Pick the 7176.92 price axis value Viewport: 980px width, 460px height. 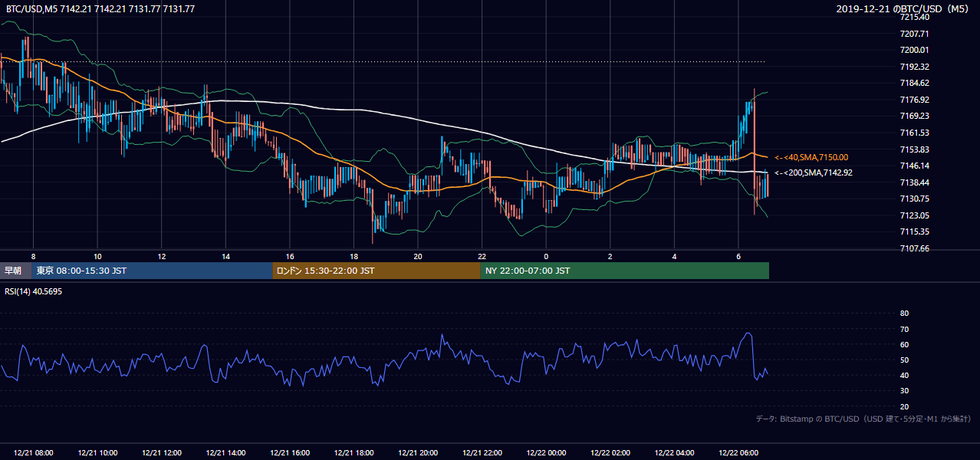pyautogui.click(x=914, y=100)
